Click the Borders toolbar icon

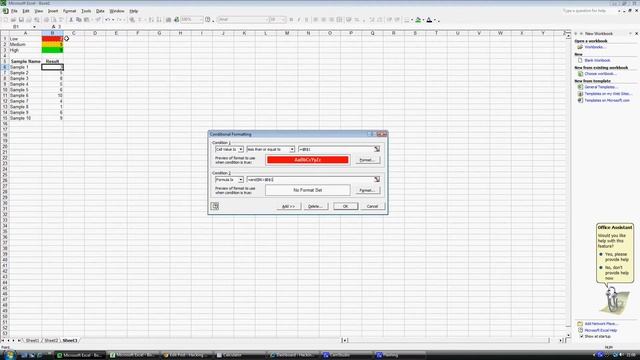pos(407,20)
